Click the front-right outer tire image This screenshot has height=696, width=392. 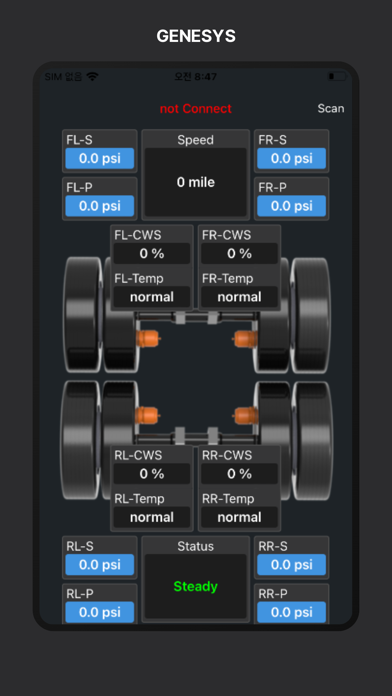point(311,315)
